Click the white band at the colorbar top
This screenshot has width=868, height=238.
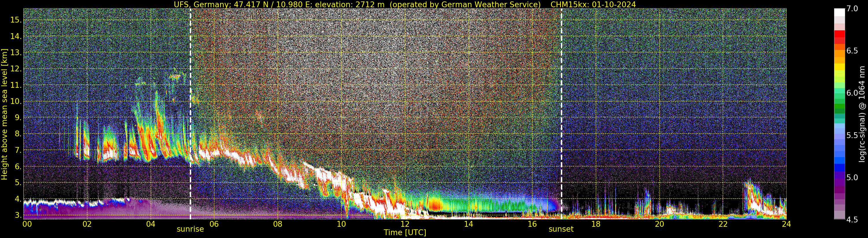click(839, 12)
